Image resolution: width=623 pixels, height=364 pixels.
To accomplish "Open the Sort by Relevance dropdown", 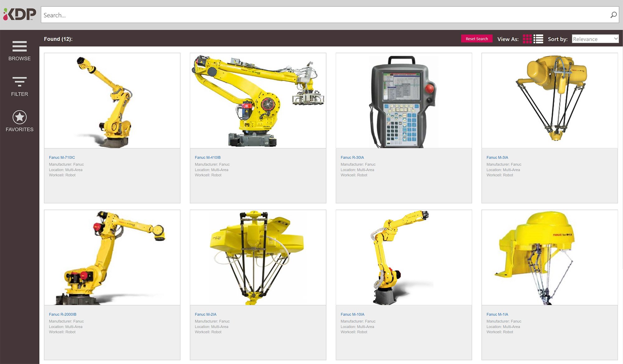I will (x=595, y=39).
